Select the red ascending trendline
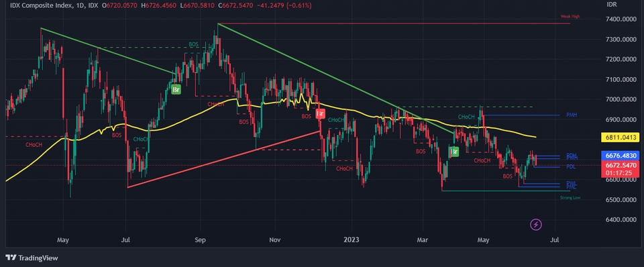 pyautogui.click(x=224, y=160)
